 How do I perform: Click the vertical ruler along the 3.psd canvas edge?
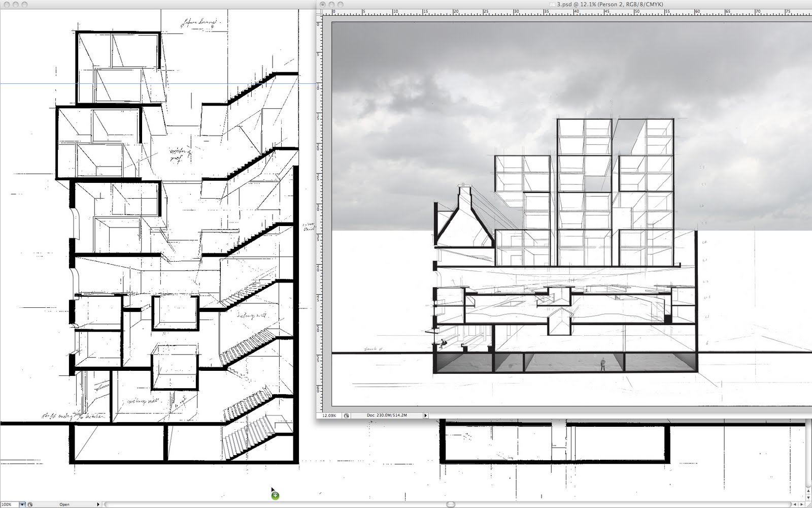point(320,203)
